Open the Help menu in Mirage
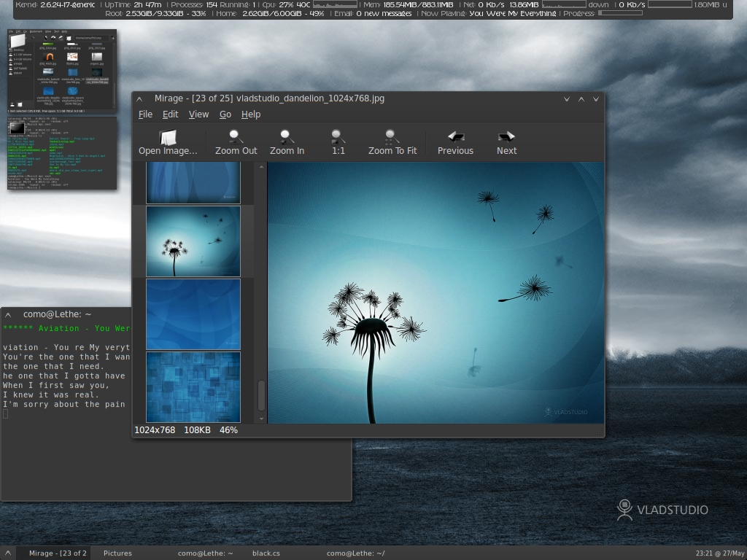The height and width of the screenshot is (560, 747). click(x=251, y=114)
